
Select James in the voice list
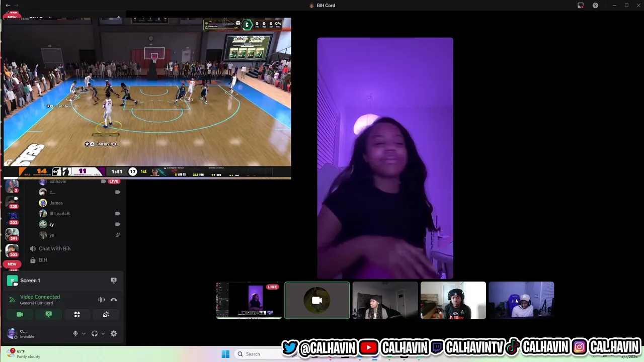(56, 203)
